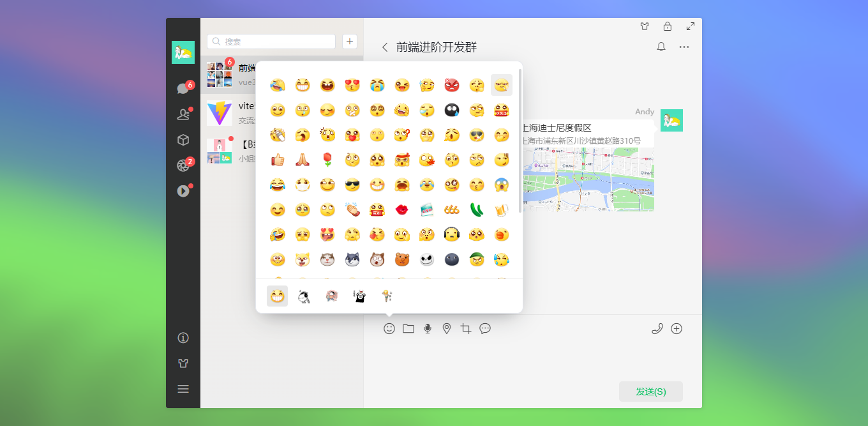Insert the face holding red heart emoji
This screenshot has height=426, width=868.
(352, 135)
